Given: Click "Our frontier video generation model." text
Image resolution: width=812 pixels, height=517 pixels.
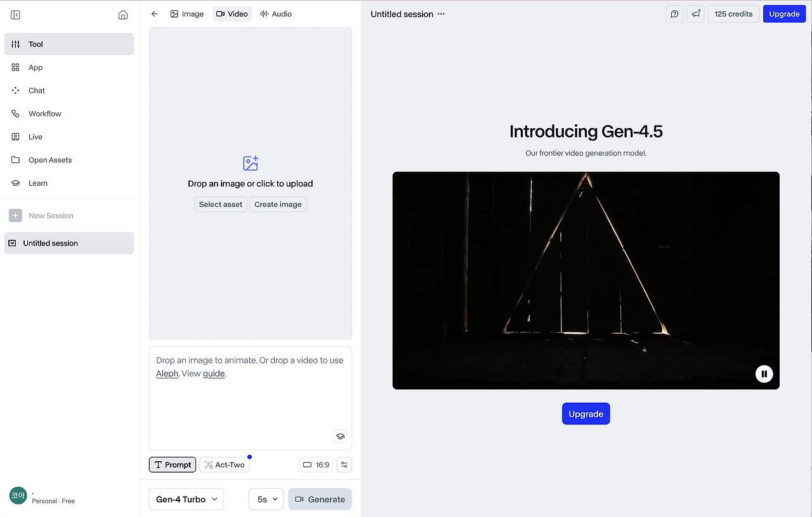Looking at the screenshot, I should [x=586, y=153].
